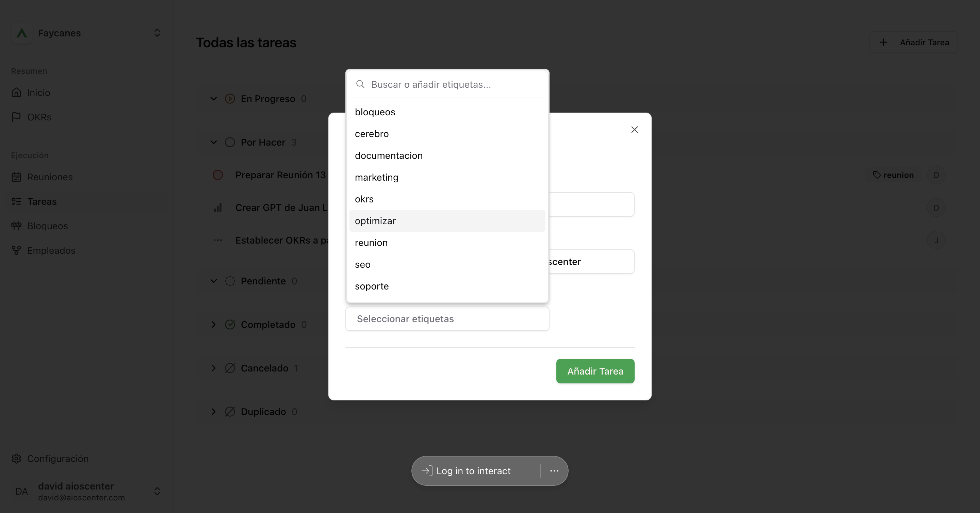Click the Duplicado slashed circle icon
Image resolution: width=980 pixels, height=513 pixels.
[230, 412]
